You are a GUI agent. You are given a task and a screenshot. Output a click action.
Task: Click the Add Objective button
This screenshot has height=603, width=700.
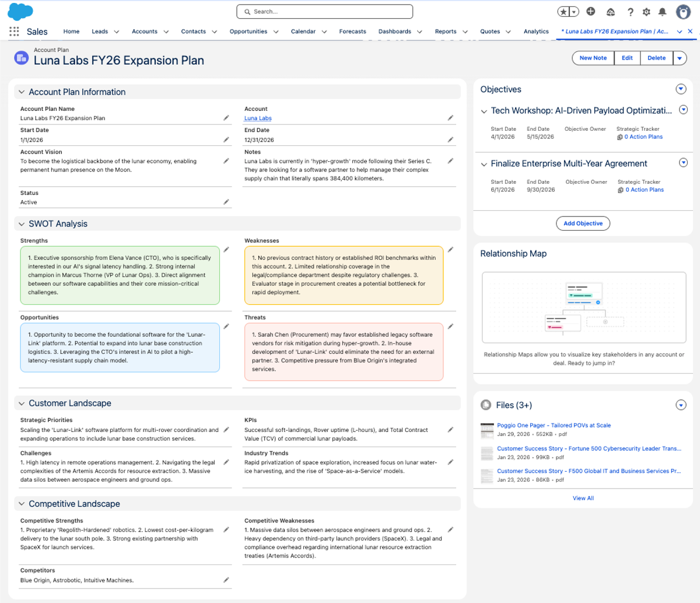tap(583, 224)
